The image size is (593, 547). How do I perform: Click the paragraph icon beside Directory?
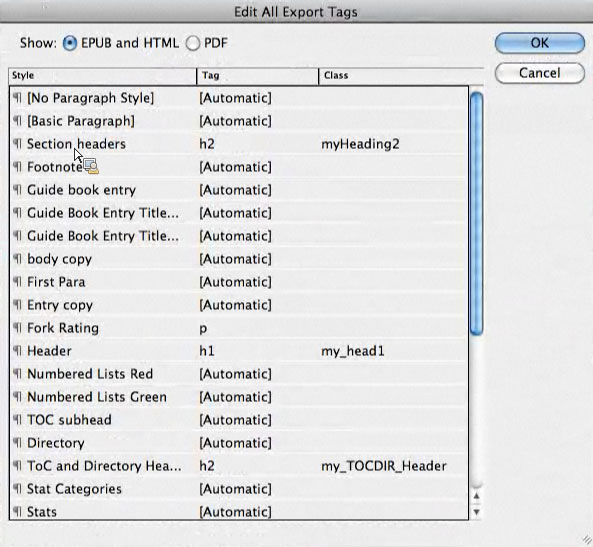click(17, 443)
